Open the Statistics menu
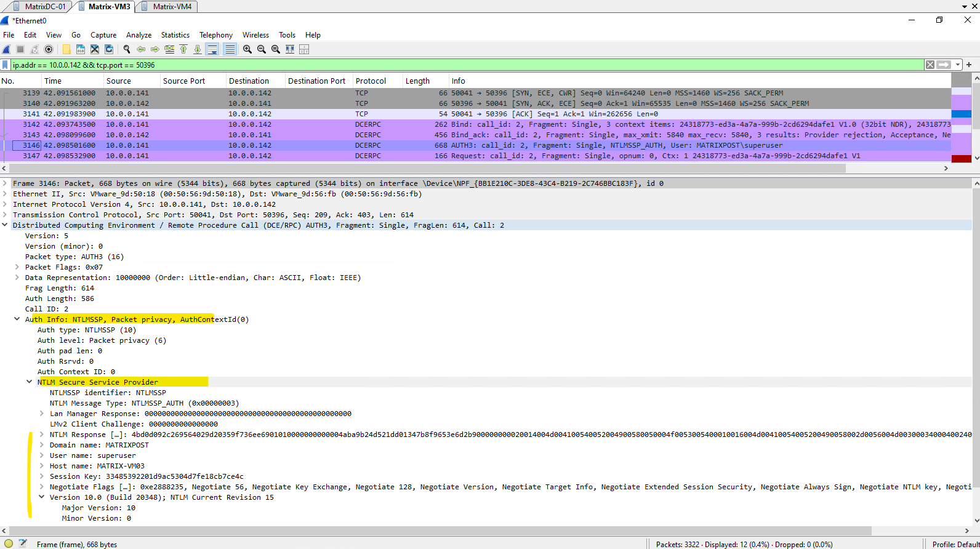Screen dimensions: 980x549 (175, 35)
